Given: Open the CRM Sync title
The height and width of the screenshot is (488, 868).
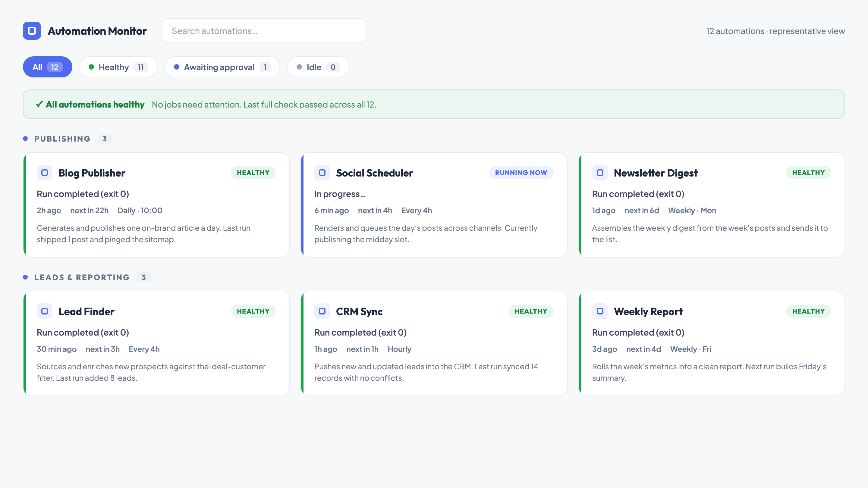Looking at the screenshot, I should pos(359,311).
